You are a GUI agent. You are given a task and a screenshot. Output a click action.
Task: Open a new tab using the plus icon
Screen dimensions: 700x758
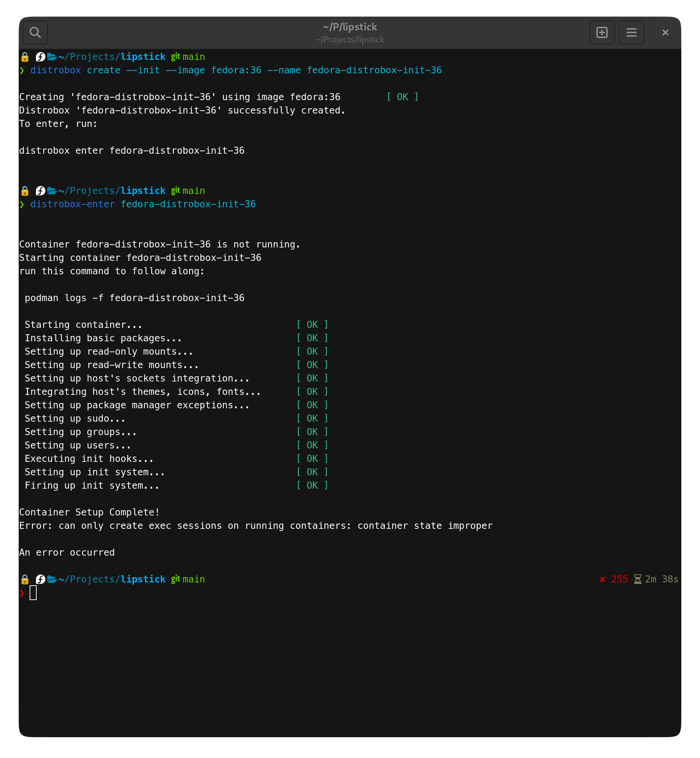(x=602, y=32)
